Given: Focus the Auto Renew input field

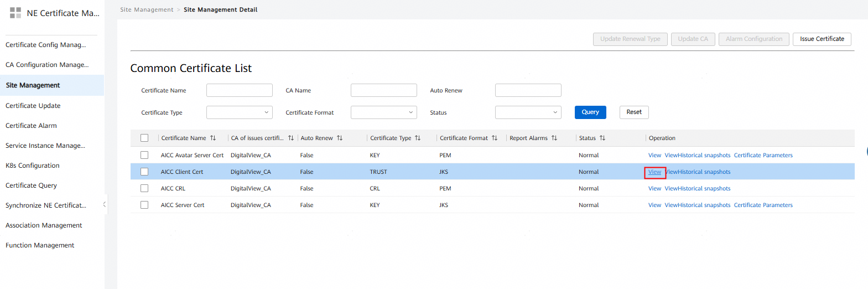Looking at the screenshot, I should click(528, 90).
